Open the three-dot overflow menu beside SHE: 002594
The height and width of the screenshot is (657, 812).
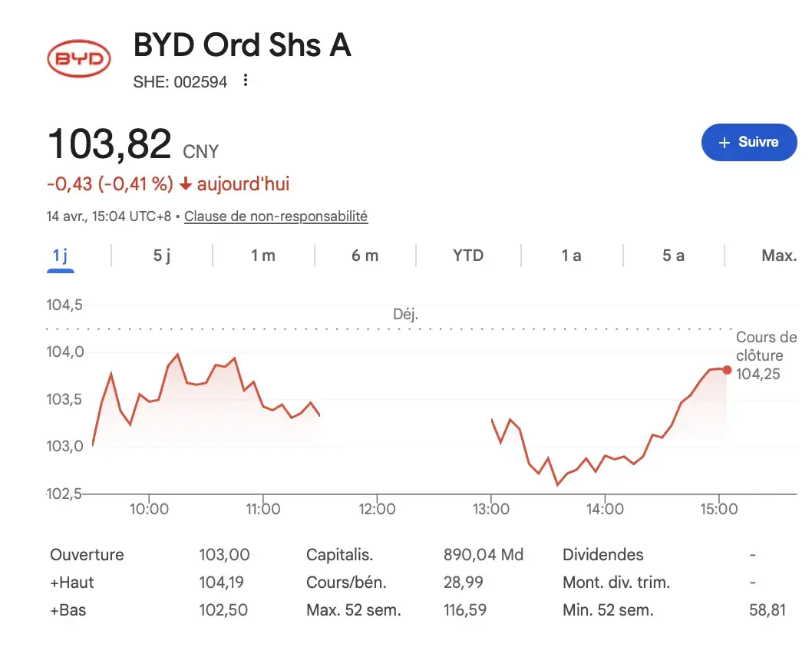(x=244, y=81)
